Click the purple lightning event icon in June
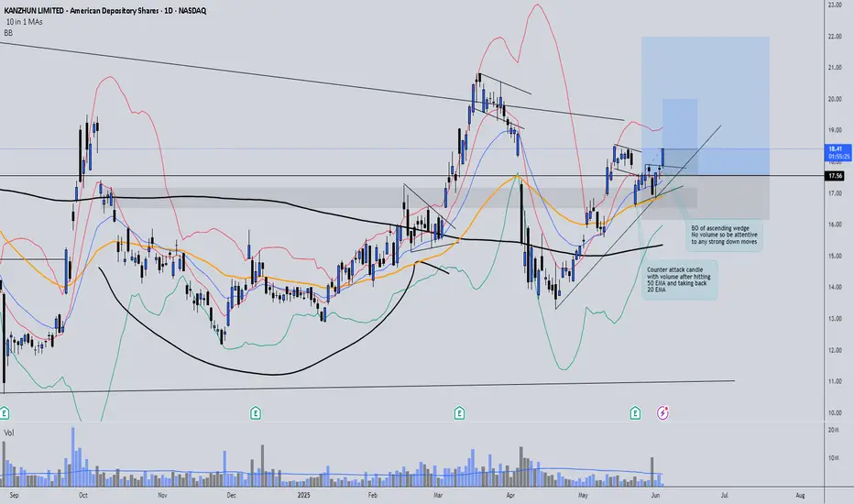Image resolution: width=854 pixels, height=504 pixels. pyautogui.click(x=662, y=413)
